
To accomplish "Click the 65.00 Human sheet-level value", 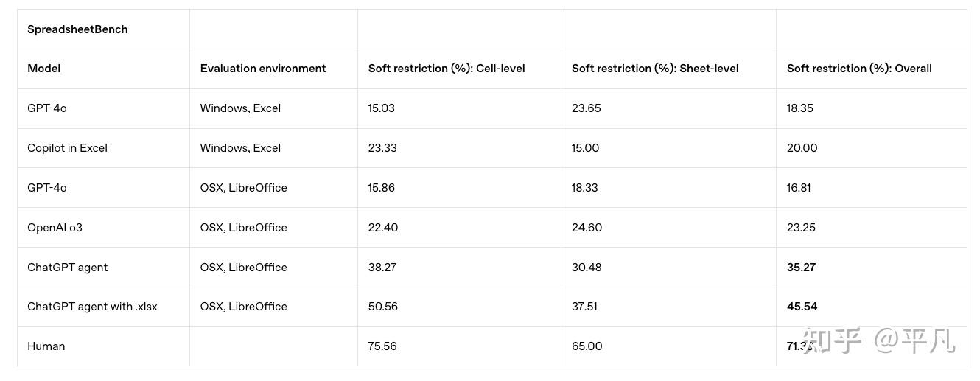I will 587,346.
